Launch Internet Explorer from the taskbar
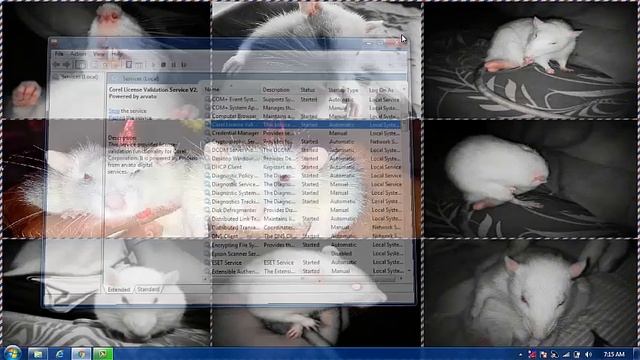The height and width of the screenshot is (360, 640). point(60,354)
